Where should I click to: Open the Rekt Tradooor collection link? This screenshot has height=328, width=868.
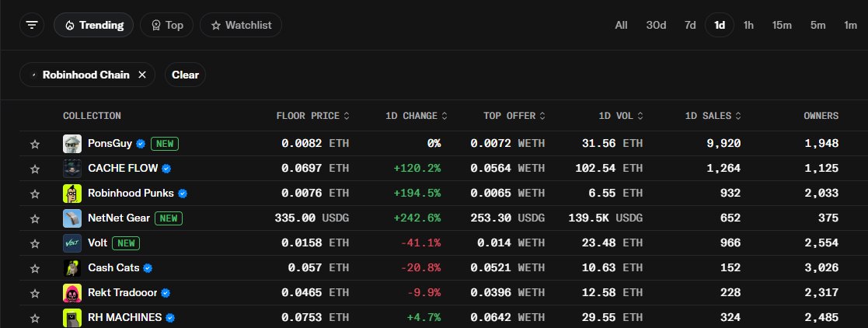coord(122,292)
